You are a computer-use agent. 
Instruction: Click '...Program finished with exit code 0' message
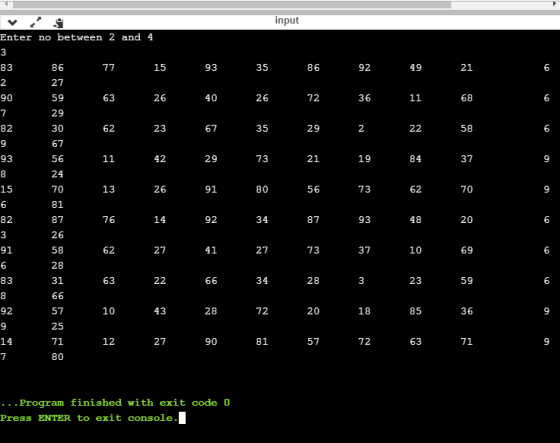[x=115, y=403]
